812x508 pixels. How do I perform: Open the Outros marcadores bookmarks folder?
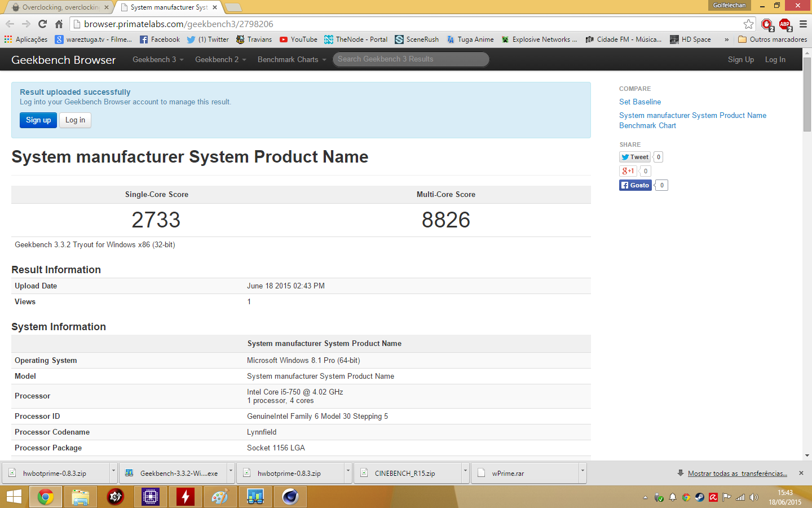(773, 40)
